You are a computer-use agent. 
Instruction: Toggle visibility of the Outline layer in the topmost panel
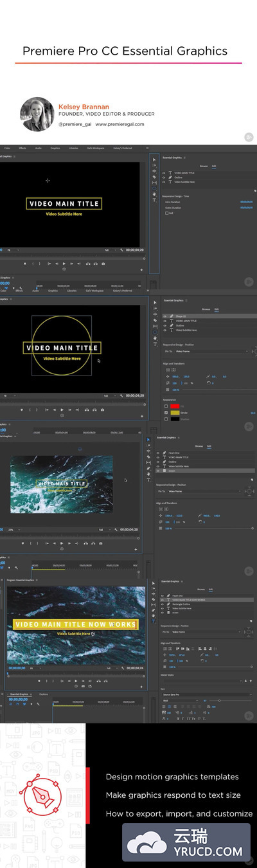[164, 177]
